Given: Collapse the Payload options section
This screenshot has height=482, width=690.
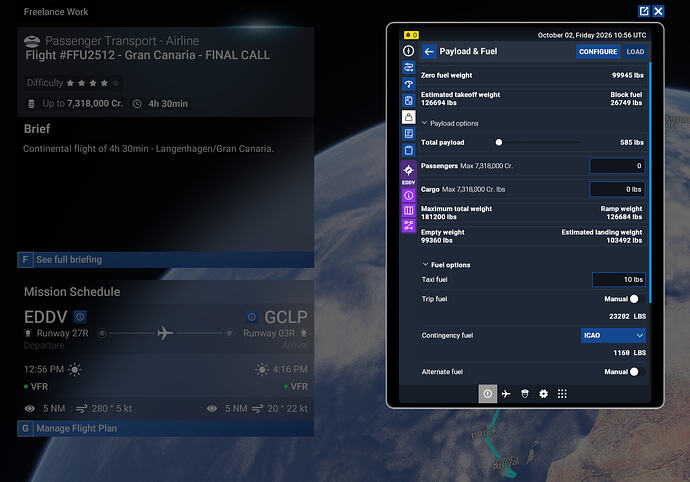Looking at the screenshot, I should click(450, 123).
